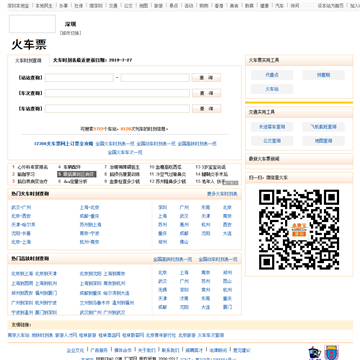Select the 火车时刻查询 tab
This screenshot has width=360, height=360.
pos(28,61)
